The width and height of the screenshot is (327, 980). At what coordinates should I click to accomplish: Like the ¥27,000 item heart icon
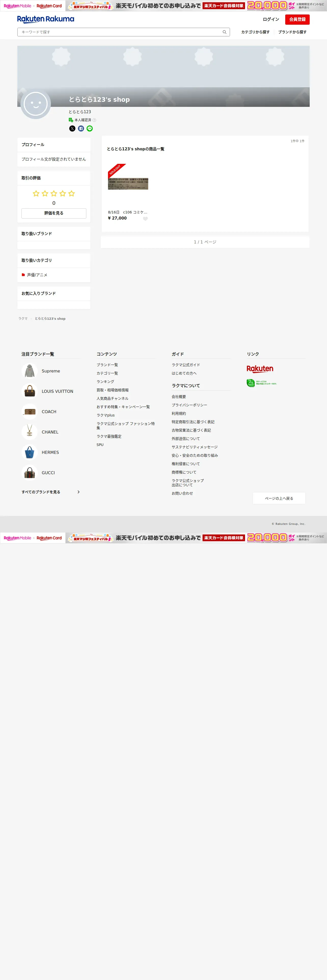click(x=145, y=219)
